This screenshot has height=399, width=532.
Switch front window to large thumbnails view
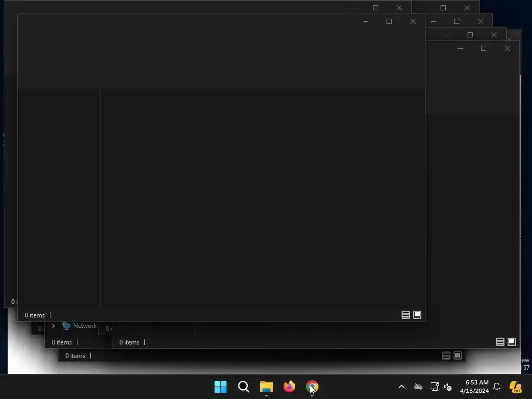[x=417, y=315]
